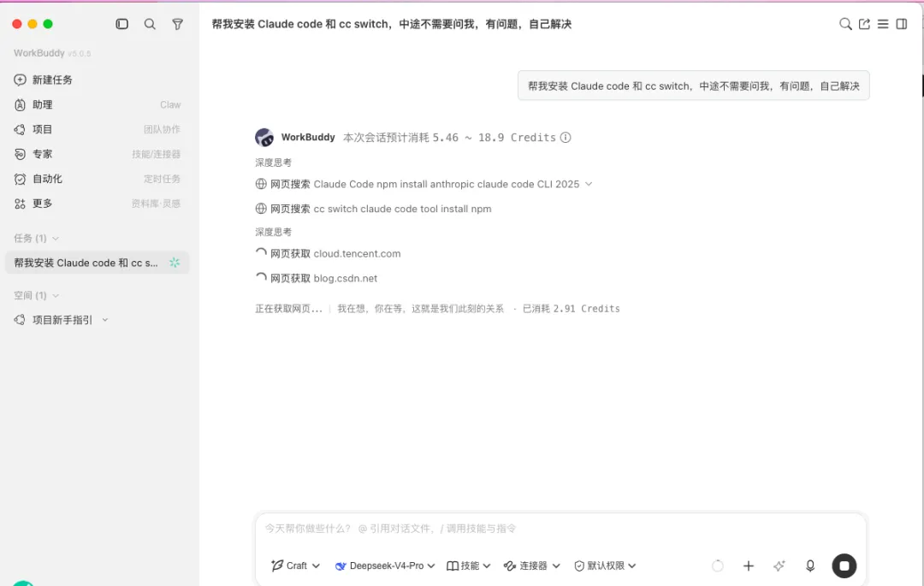Click the share/export icon in header
This screenshot has height=586, width=924.
(x=864, y=24)
